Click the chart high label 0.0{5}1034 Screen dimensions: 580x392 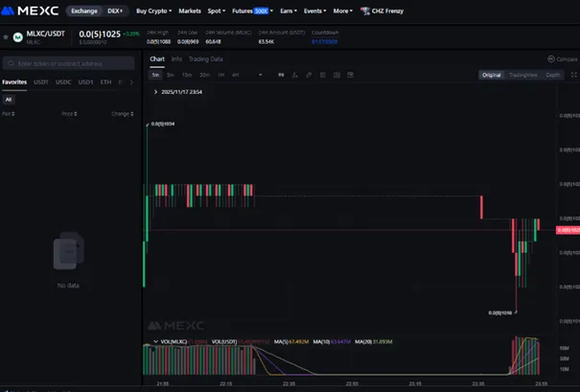click(x=163, y=124)
